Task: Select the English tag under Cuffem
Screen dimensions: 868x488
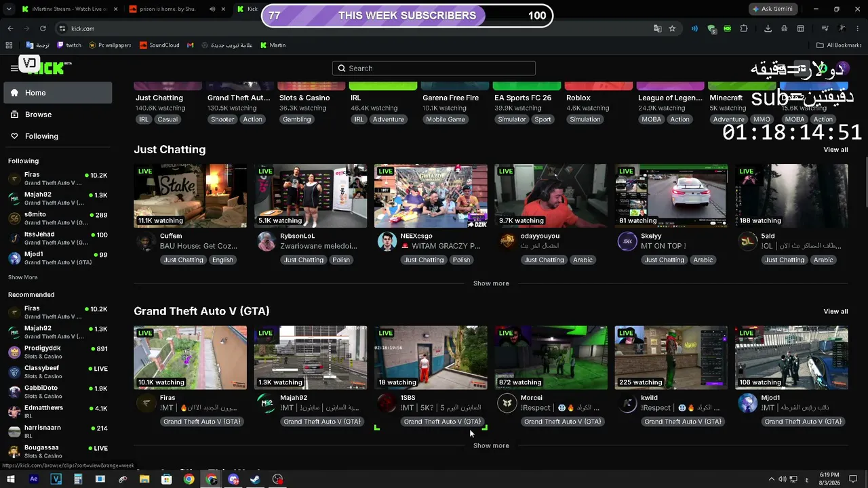Action: [222, 260]
